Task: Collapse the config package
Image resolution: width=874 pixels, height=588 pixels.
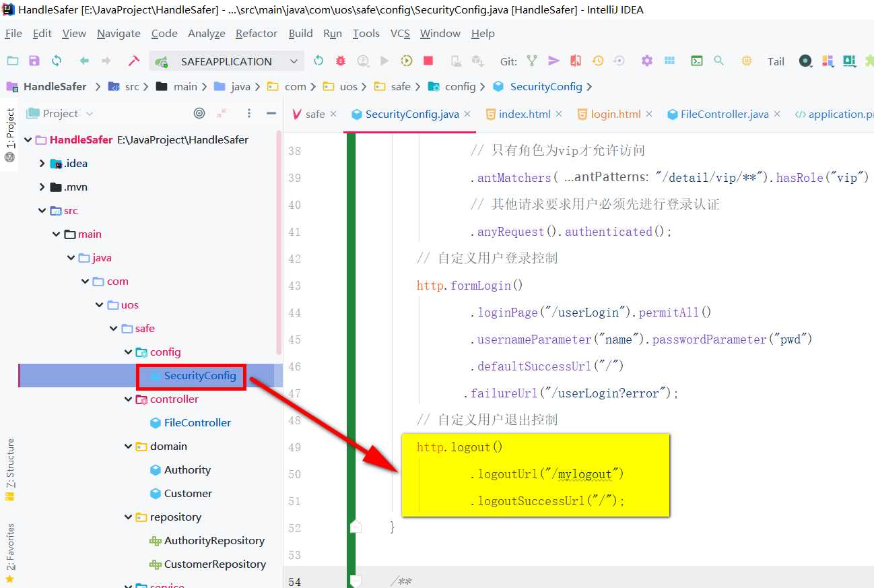Action: (x=128, y=352)
